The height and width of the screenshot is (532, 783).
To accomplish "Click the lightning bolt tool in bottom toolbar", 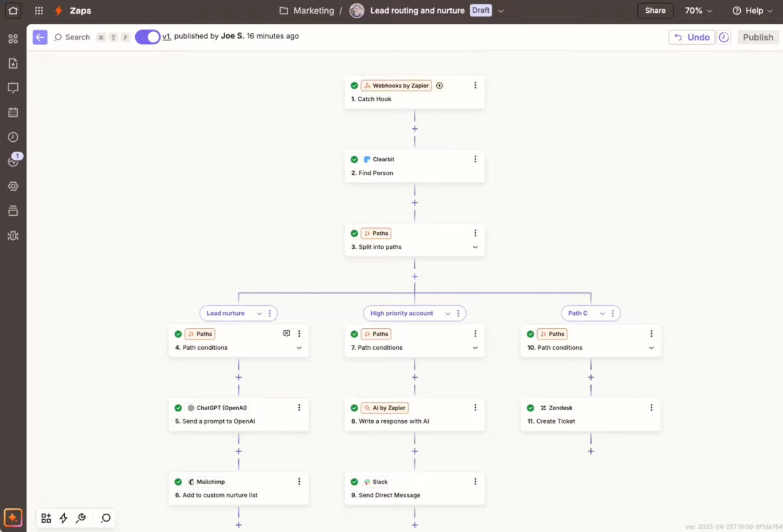I will click(x=64, y=518).
